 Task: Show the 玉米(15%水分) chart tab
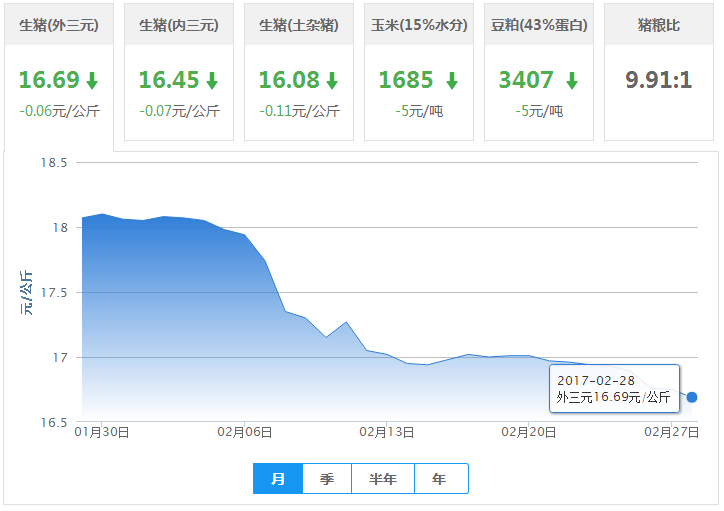pyautogui.click(x=419, y=25)
